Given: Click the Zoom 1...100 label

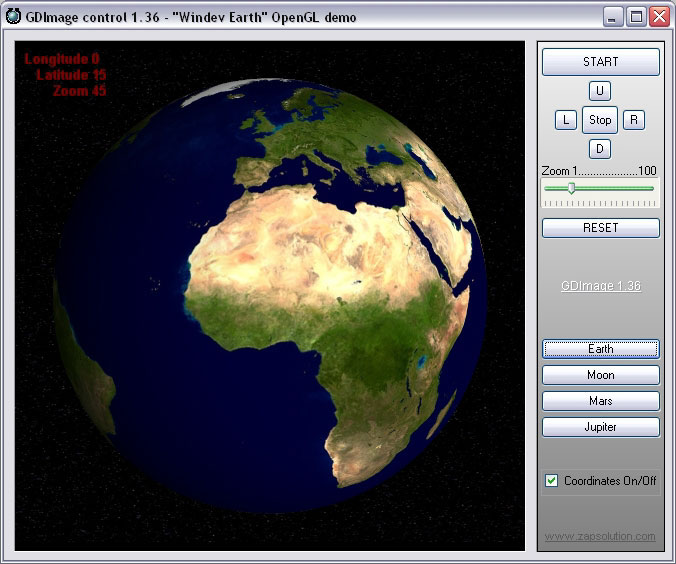Looking at the screenshot, I should click(x=599, y=171).
